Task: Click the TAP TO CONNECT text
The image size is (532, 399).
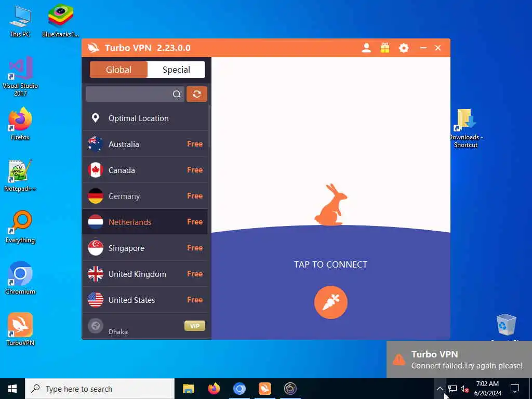Action: 330,264
